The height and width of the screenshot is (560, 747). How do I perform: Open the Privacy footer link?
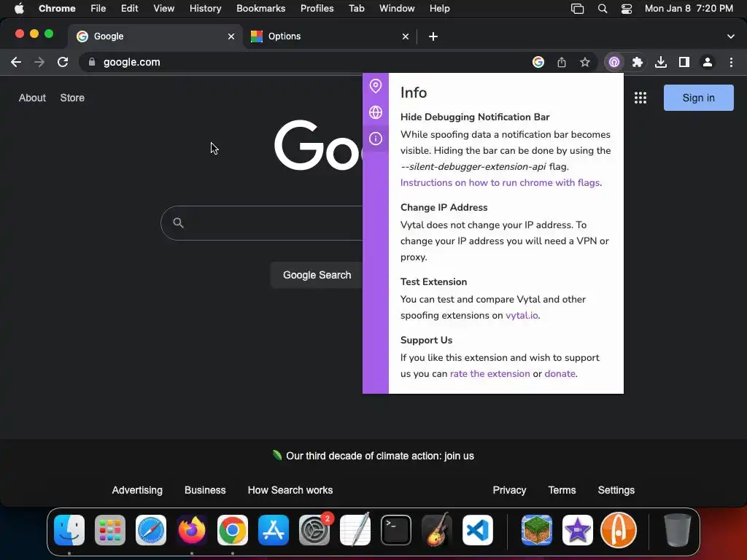coord(509,490)
